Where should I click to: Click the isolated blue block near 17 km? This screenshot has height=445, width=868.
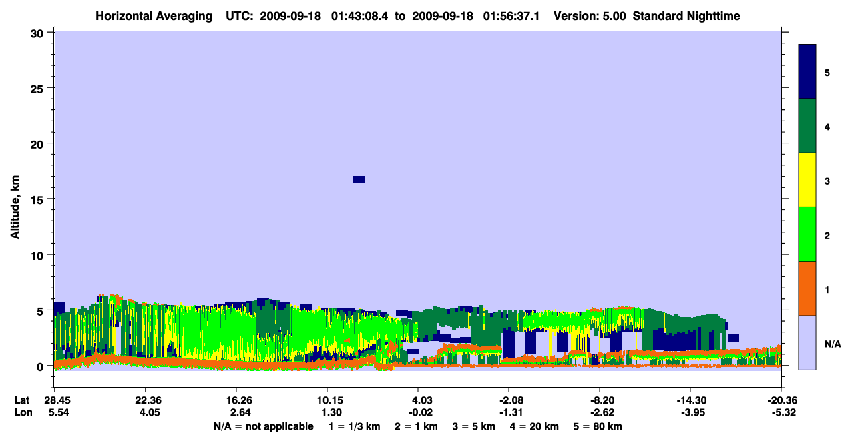359,179
